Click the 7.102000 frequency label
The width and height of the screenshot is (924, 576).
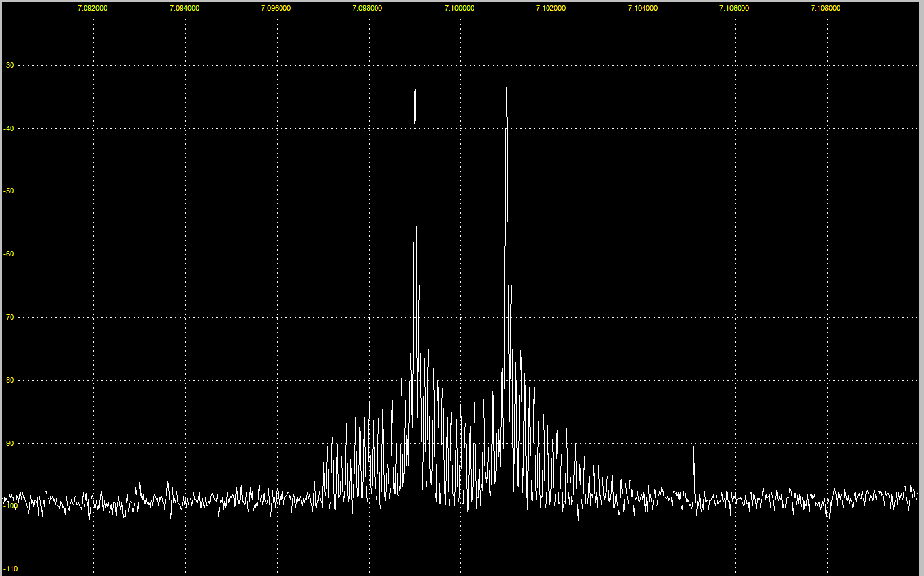coord(550,9)
